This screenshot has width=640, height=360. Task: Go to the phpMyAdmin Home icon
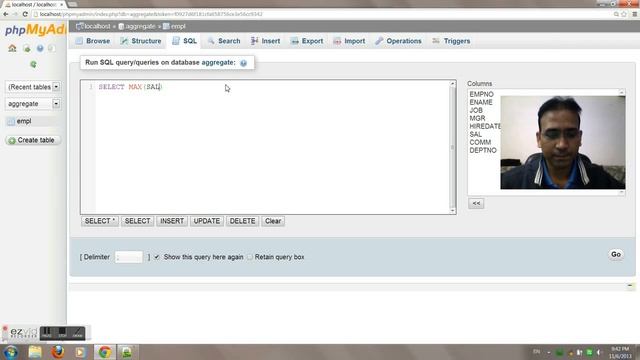click(12, 48)
